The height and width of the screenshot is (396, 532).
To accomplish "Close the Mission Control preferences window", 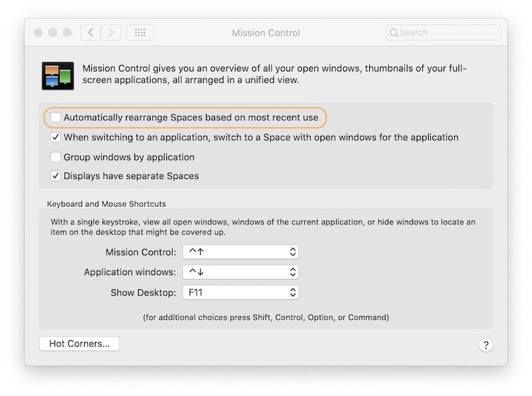I will [x=38, y=33].
